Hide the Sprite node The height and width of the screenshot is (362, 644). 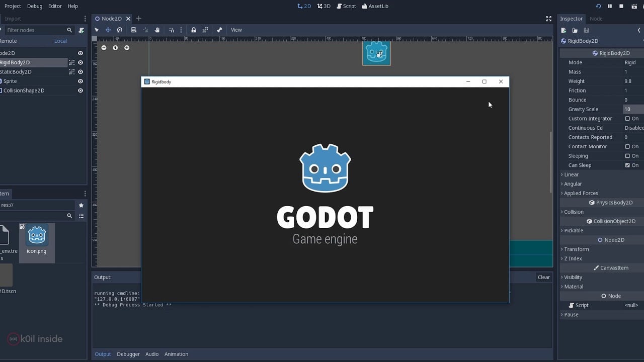80,81
